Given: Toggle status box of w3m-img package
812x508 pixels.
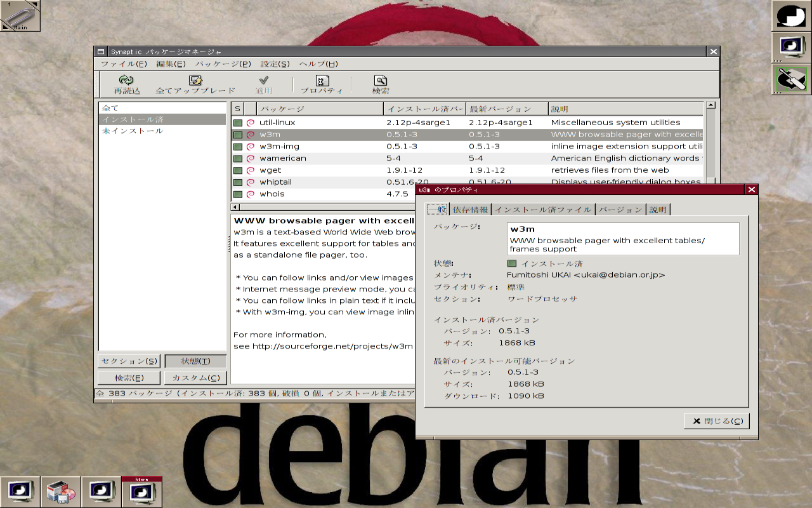Looking at the screenshot, I should 238,147.
